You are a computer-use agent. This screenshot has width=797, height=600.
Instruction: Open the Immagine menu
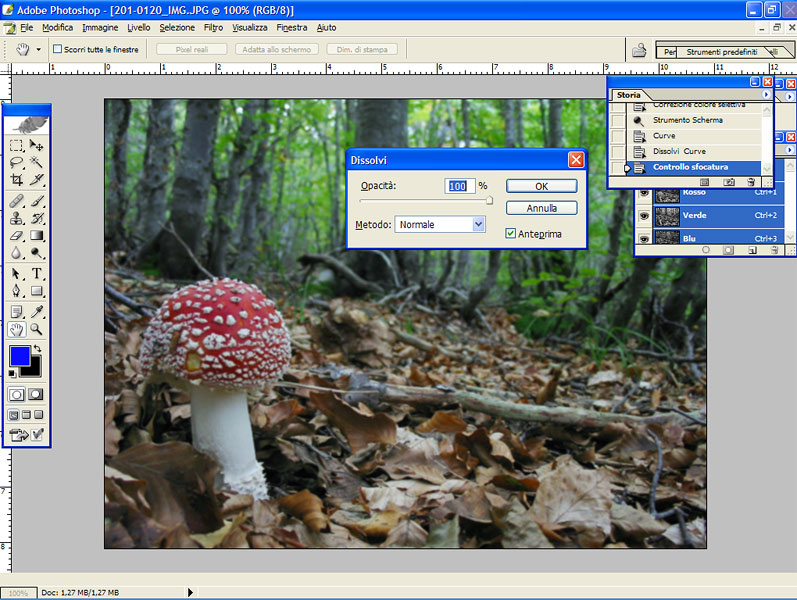click(100, 27)
